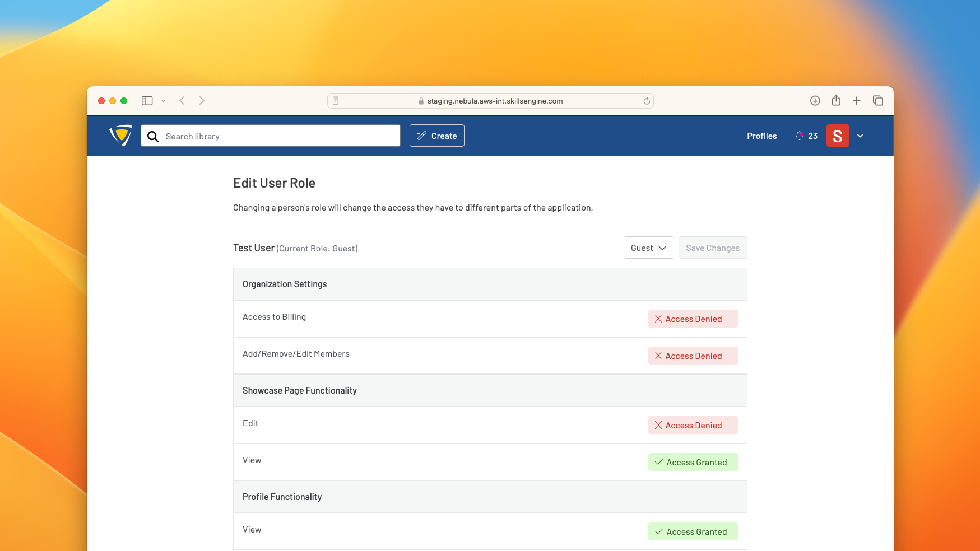
Task: Select Profiles in the navigation bar
Action: point(761,136)
